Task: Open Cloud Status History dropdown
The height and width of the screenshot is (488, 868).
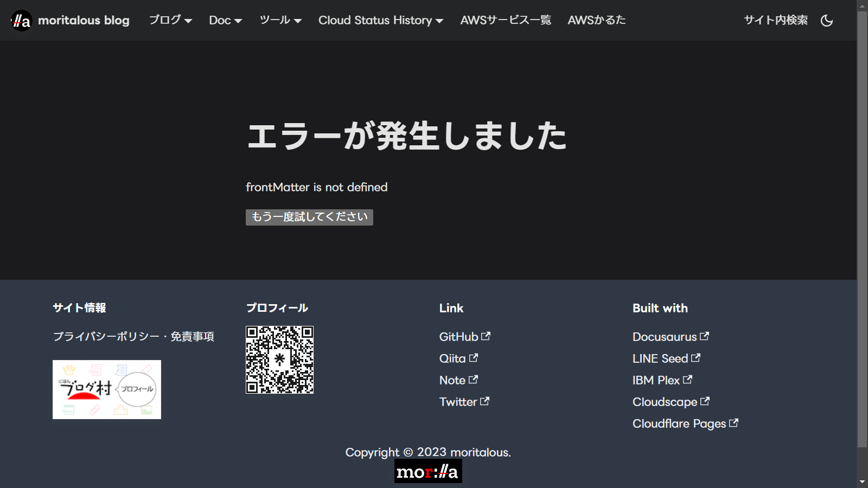Action: [380, 21]
